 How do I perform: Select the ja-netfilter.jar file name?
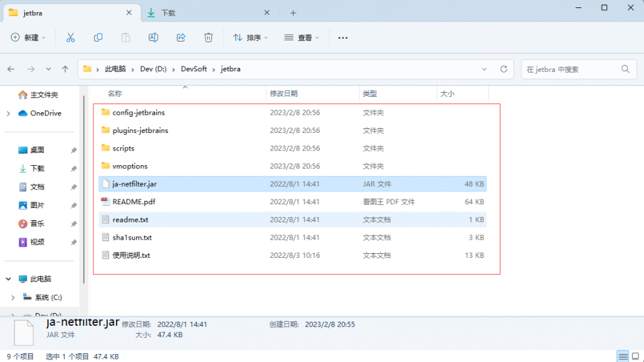pyautogui.click(x=134, y=184)
